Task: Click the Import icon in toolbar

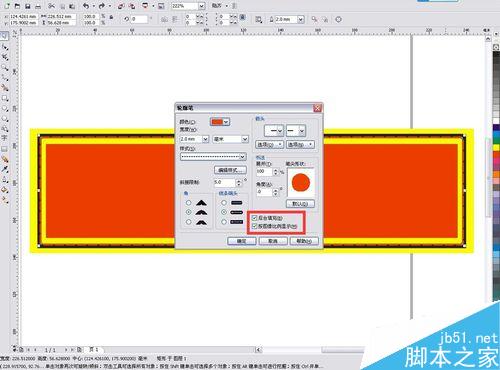Action: coord(121,6)
